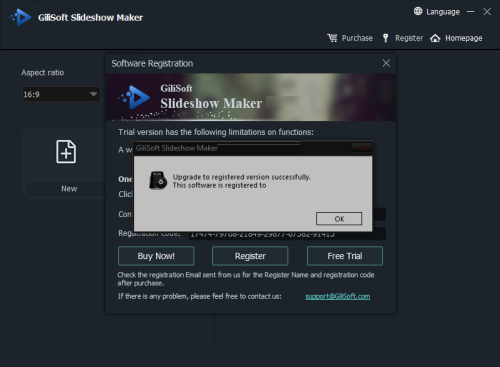500x367 pixels.
Task: Click the 'If there is any problem' text
Action: (200, 296)
